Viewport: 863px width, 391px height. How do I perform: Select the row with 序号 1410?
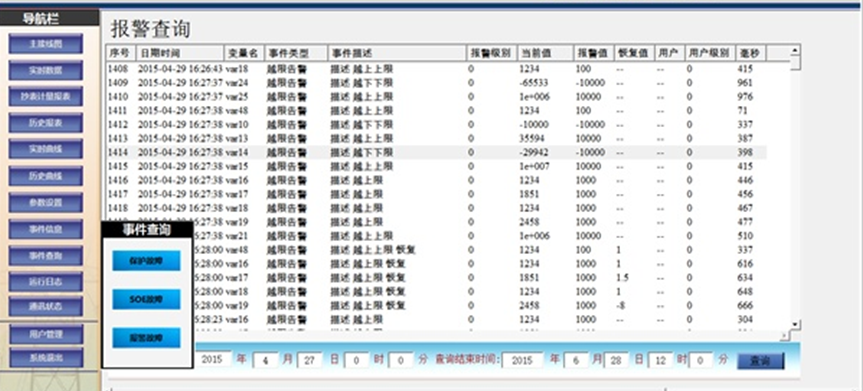436,97
